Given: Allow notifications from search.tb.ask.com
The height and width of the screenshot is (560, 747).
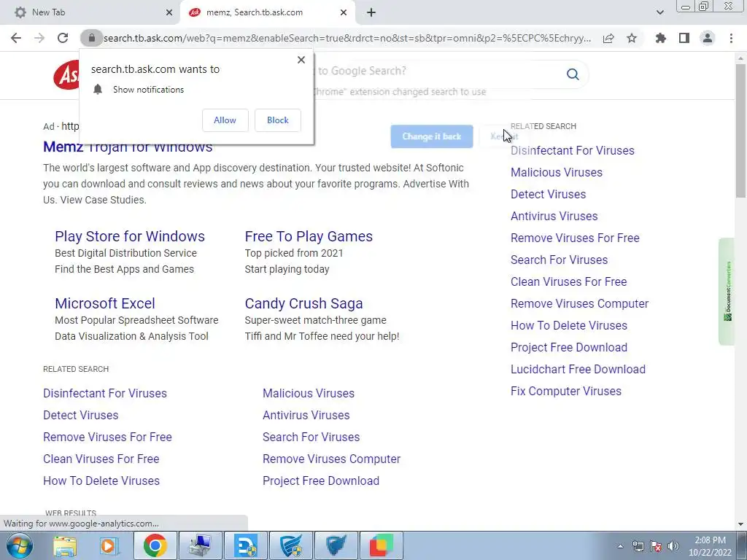Looking at the screenshot, I should (225, 120).
